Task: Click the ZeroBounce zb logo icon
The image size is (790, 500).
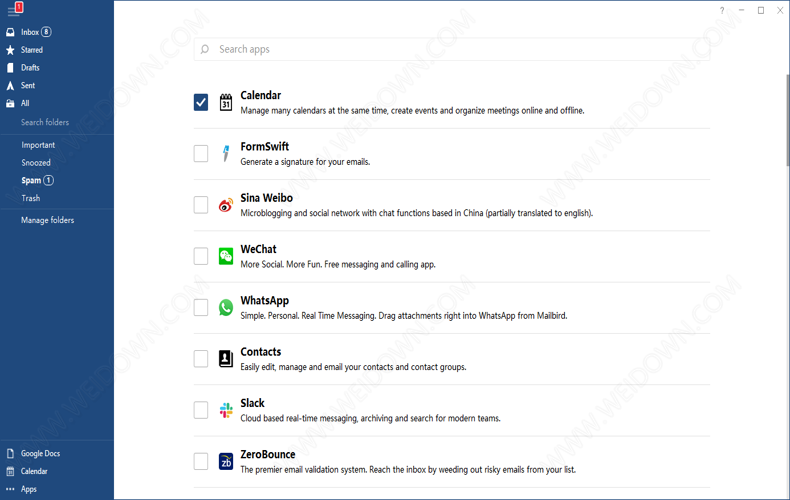Action: (226, 461)
